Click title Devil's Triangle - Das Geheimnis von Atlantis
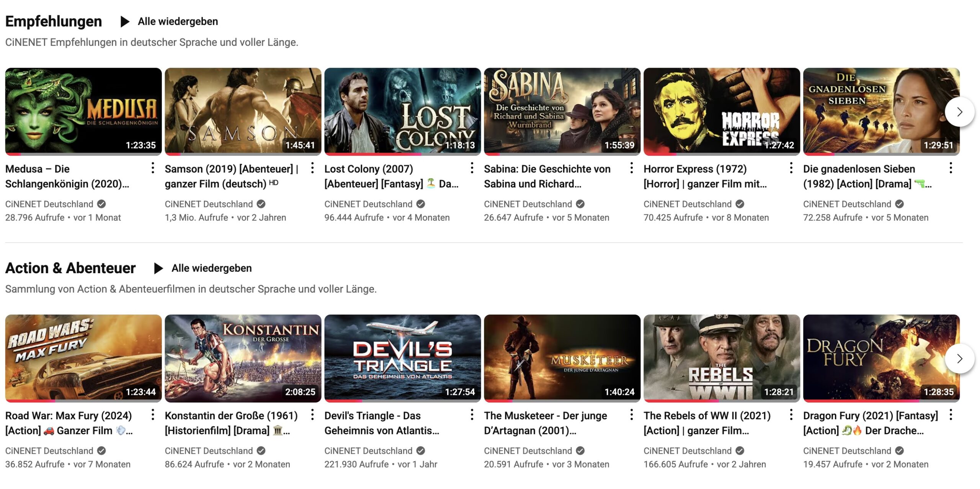 (382, 423)
